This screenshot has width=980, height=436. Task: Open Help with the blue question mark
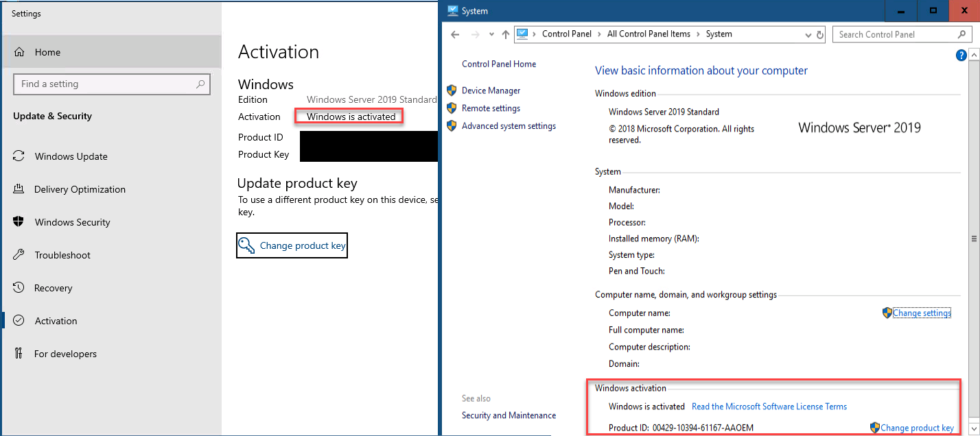(961, 56)
